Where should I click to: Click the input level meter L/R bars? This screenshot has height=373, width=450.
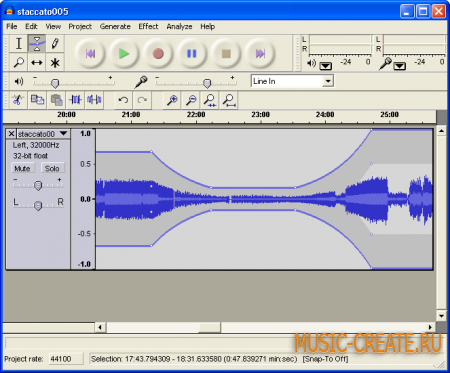click(x=414, y=45)
